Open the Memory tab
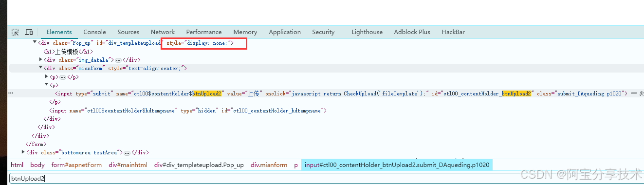 coord(245,32)
